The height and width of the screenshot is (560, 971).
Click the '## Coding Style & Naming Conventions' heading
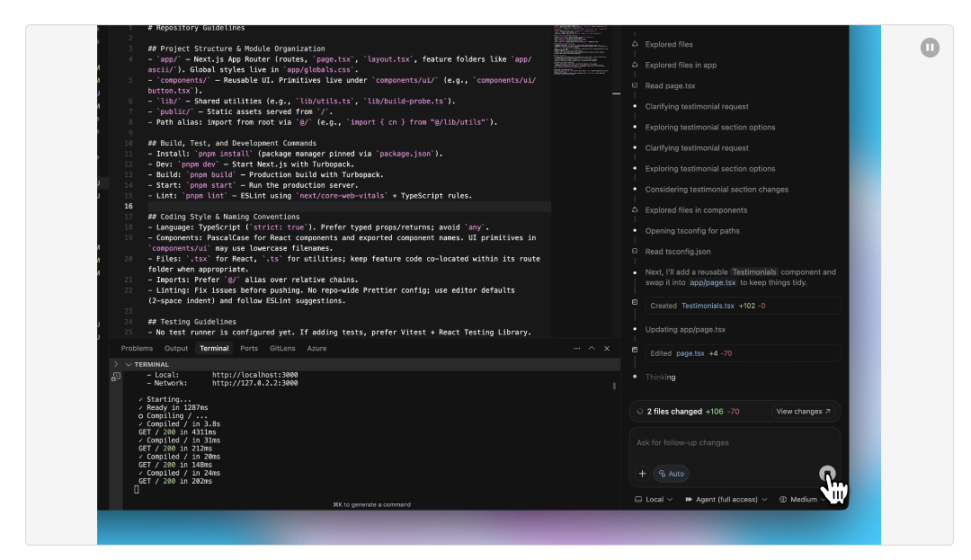pos(224,217)
